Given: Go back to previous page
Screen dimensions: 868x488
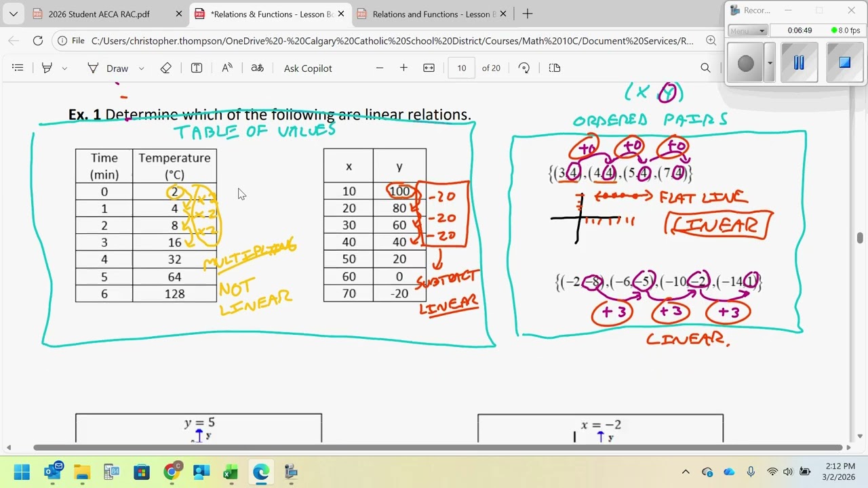Looking at the screenshot, I should (x=14, y=41).
